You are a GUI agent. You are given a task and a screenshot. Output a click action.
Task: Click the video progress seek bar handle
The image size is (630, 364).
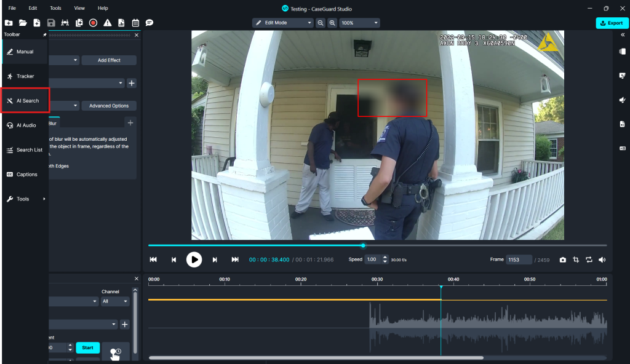click(363, 245)
